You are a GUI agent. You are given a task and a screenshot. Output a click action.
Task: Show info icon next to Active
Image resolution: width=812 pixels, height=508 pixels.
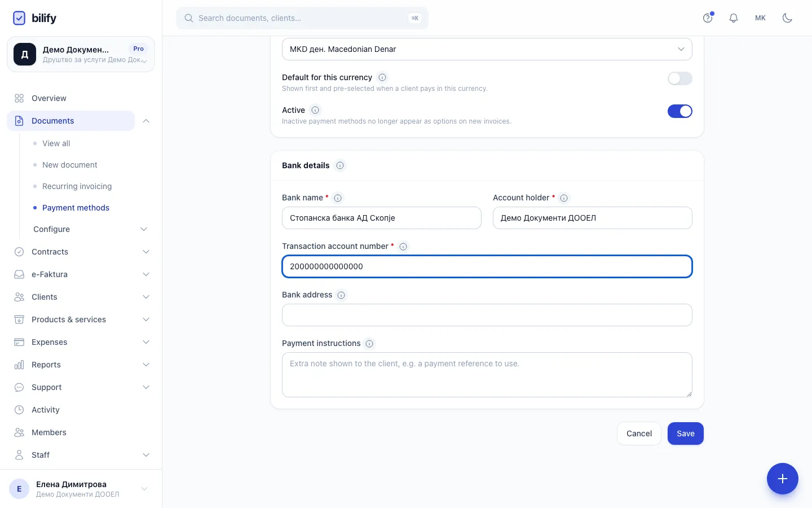pos(315,110)
